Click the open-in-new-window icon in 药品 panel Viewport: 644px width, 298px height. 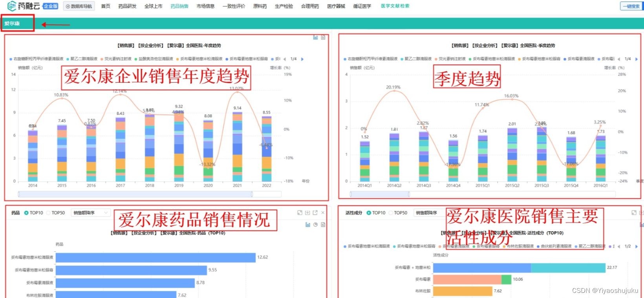click(315, 213)
